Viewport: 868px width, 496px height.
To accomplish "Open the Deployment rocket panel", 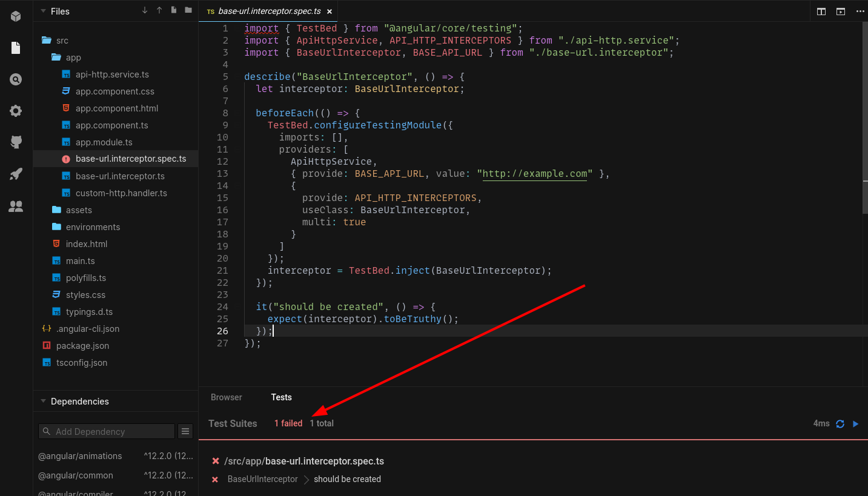I will 16,174.
